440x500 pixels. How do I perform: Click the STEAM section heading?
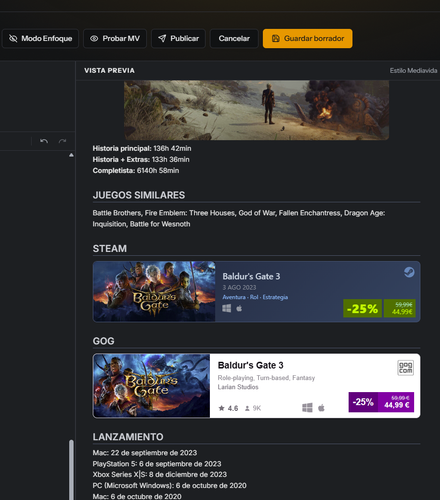click(x=110, y=249)
